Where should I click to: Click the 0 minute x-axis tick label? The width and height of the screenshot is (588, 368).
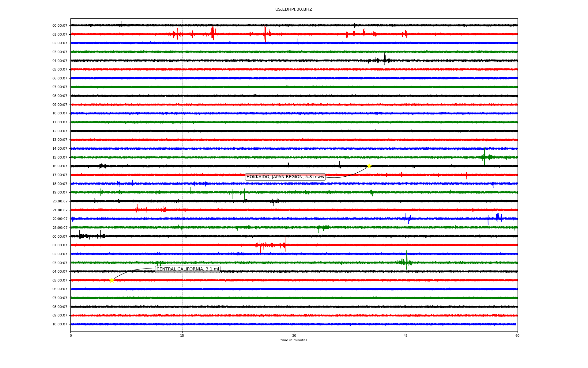(x=71, y=335)
